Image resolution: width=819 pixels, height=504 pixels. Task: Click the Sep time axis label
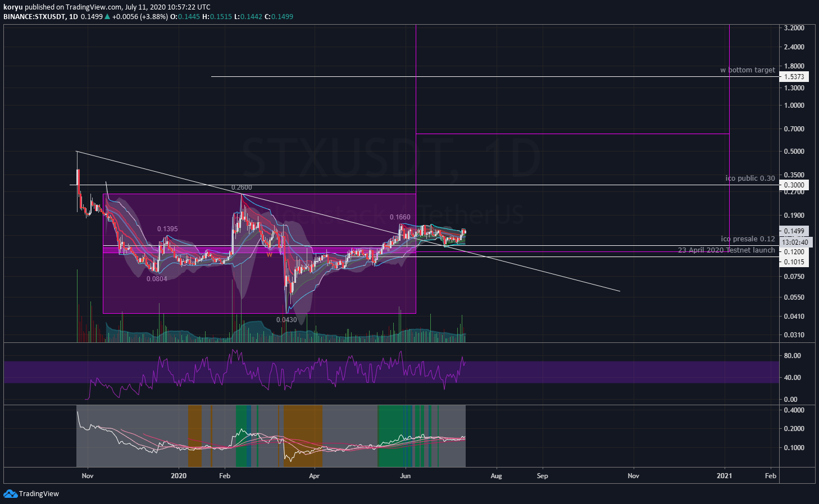[542, 476]
